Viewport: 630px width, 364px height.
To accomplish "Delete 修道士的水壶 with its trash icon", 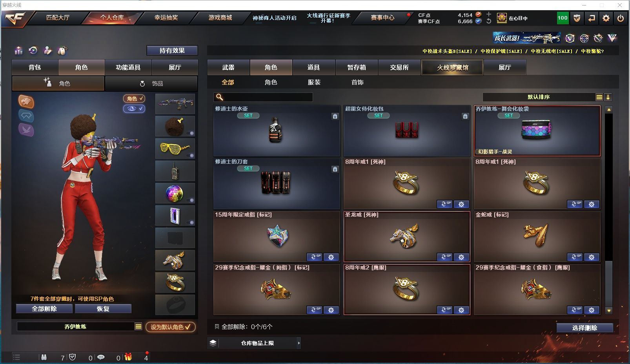I will pos(335,116).
